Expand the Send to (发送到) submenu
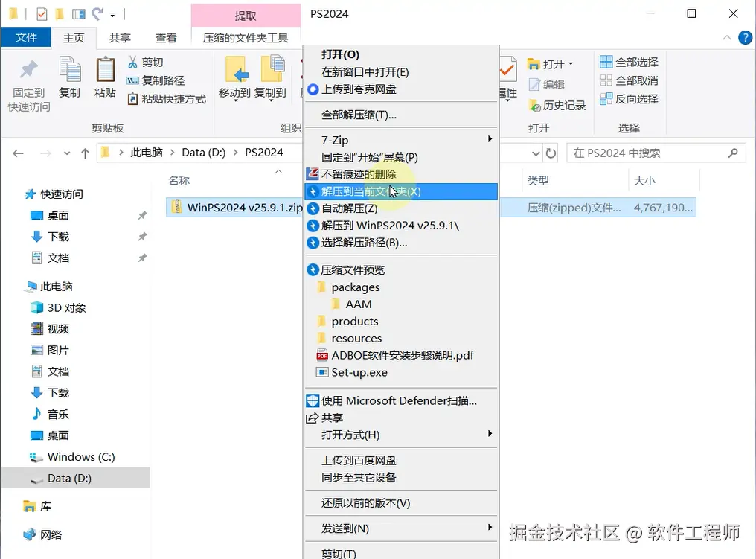 [401, 528]
